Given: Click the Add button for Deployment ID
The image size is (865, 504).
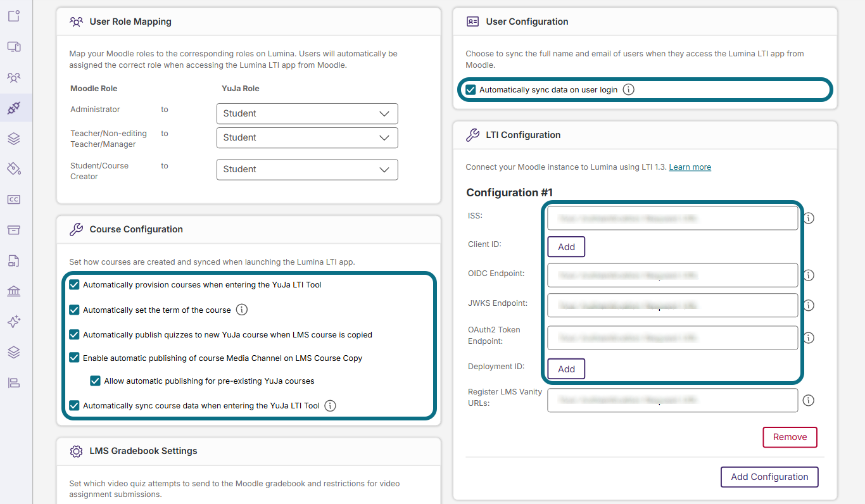Looking at the screenshot, I should [x=566, y=369].
